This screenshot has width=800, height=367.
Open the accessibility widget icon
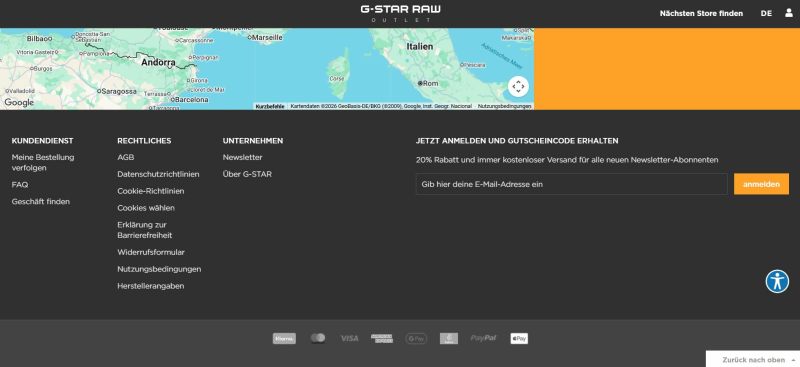point(777,281)
